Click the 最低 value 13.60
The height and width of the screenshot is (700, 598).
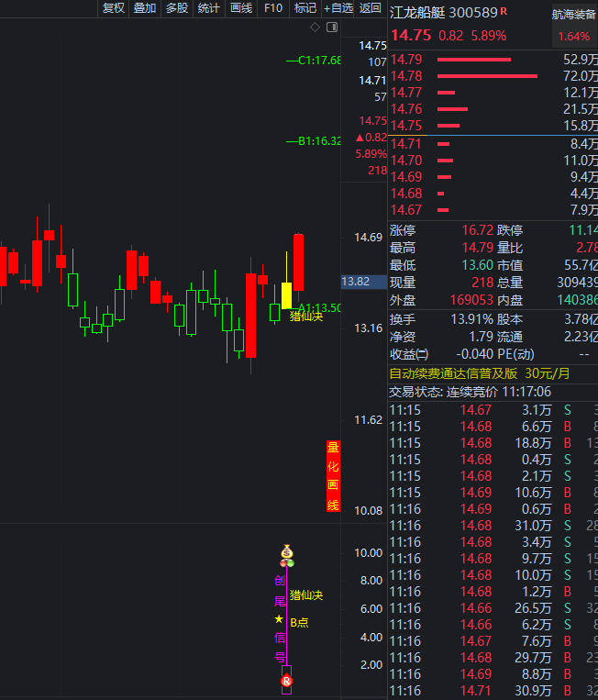(x=478, y=265)
